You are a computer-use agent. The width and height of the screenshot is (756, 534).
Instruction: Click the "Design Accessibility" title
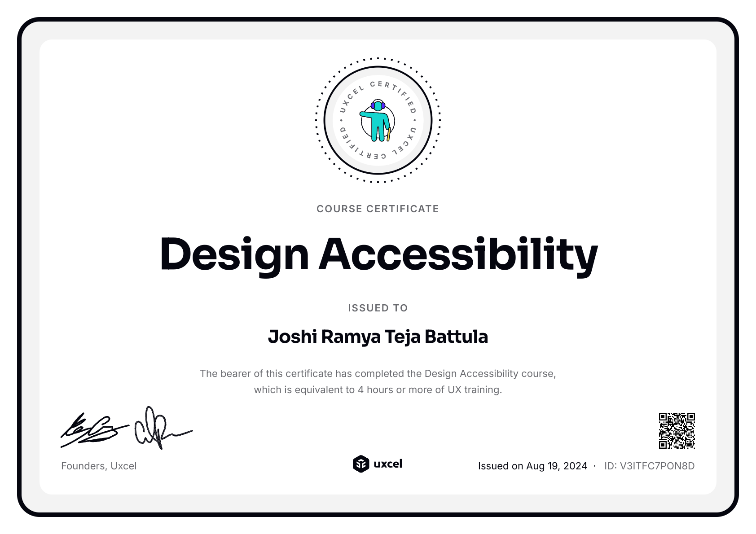click(x=378, y=254)
